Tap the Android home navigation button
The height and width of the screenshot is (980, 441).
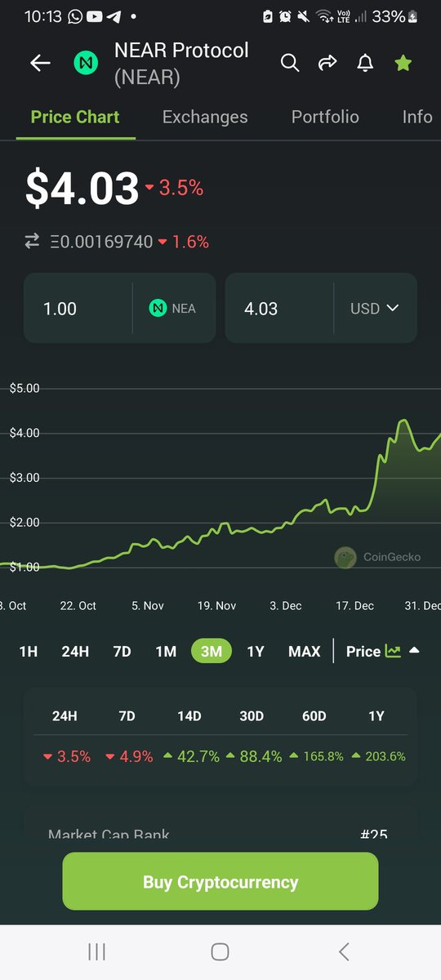point(220,951)
